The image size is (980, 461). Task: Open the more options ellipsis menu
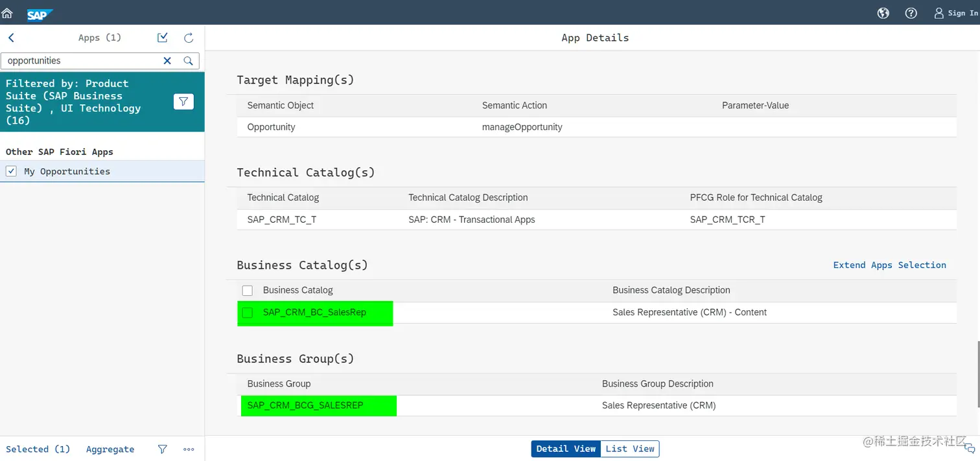point(189,449)
